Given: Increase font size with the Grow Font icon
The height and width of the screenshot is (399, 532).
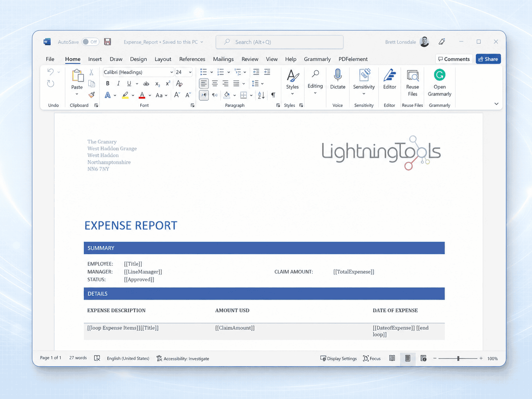Looking at the screenshot, I should [x=177, y=95].
